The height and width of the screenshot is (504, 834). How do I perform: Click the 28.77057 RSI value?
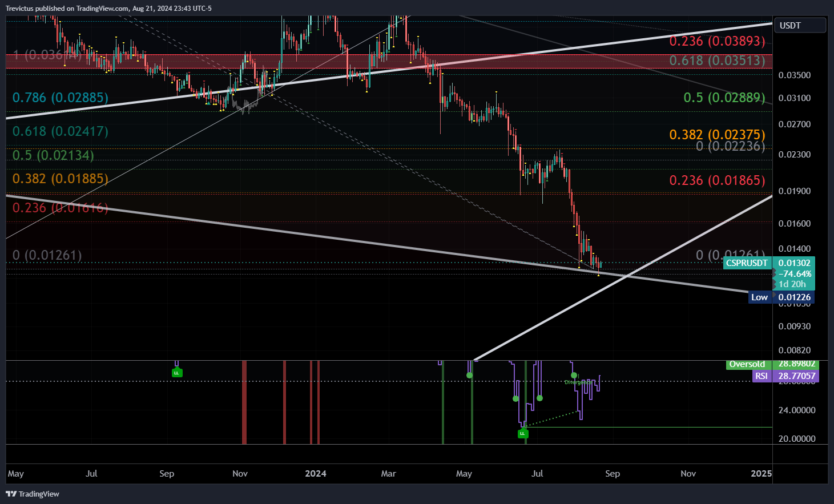[x=797, y=376]
